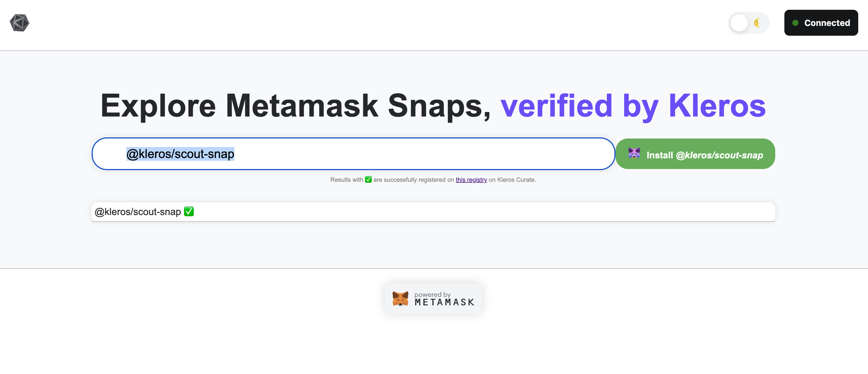Click the purple "verified by Kleros" heading text

click(633, 106)
